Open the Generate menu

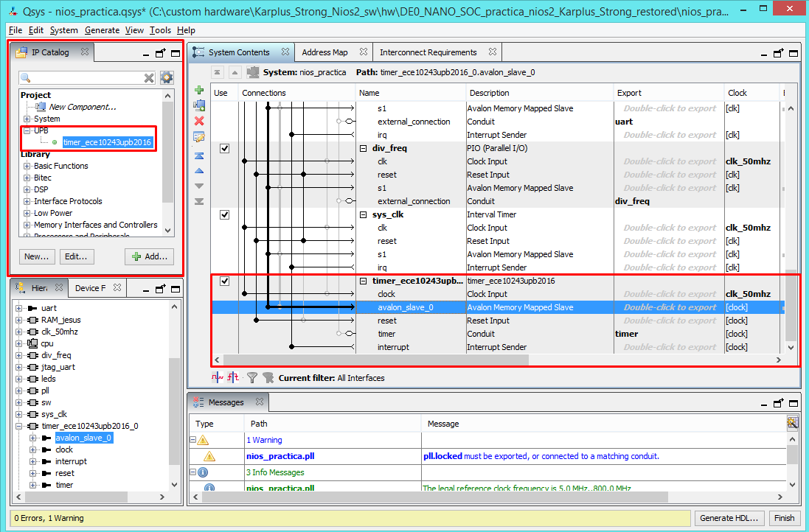(x=103, y=30)
